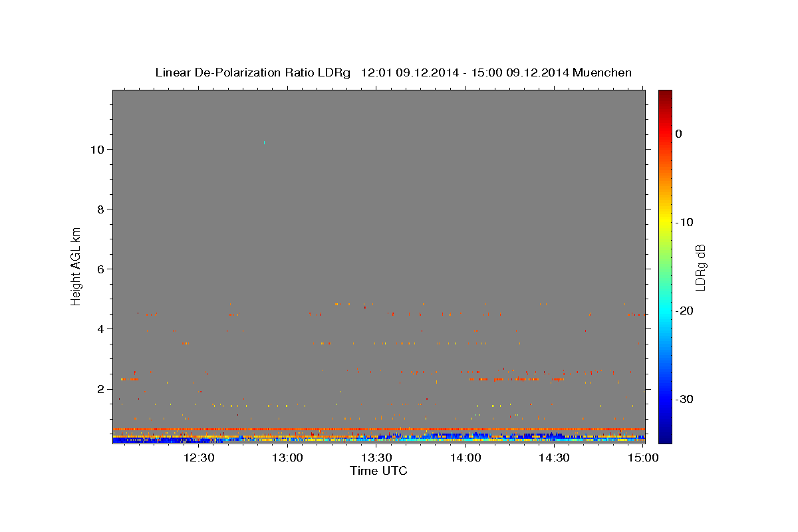Click the 'Muenchen' location in the title
Image resolution: width=798 pixels, height=532 pixels.
tap(602, 72)
